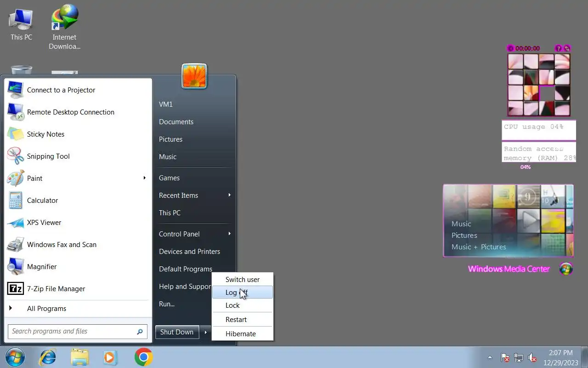Open Connect to a Projector icon
The height and width of the screenshot is (368, 588).
coord(15,90)
